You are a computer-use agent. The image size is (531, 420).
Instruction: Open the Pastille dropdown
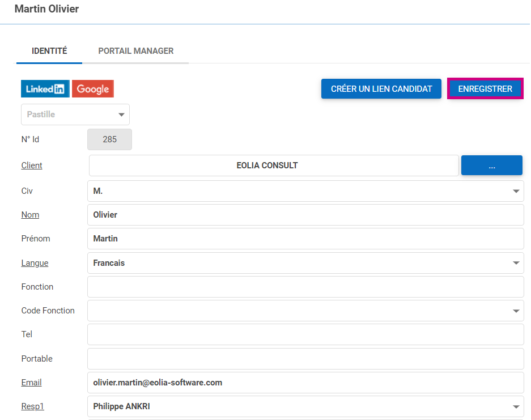point(75,114)
